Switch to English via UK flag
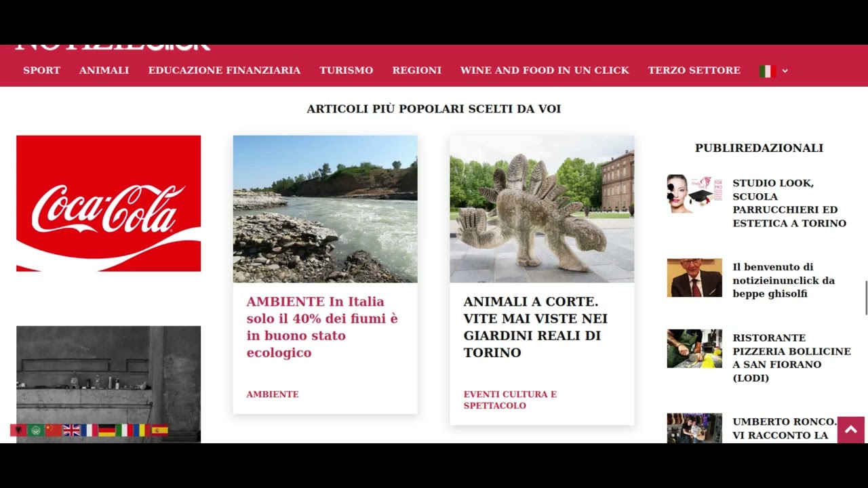The width and height of the screenshot is (868, 488). coord(71,430)
